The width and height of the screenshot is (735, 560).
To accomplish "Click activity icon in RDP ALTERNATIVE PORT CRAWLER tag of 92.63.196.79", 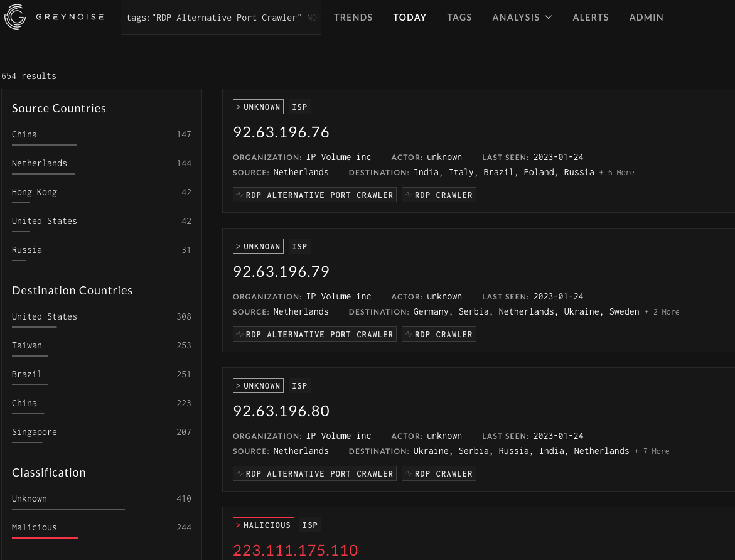I will [240, 334].
